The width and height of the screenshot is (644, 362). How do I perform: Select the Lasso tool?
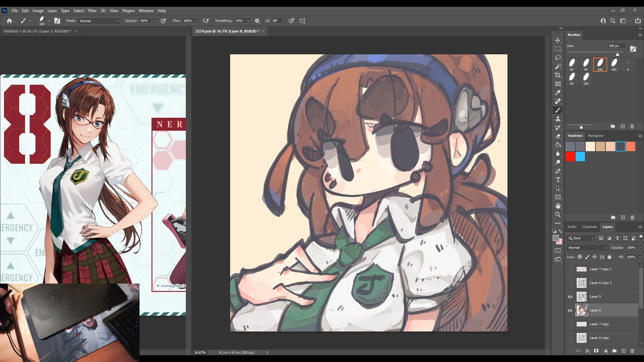(x=558, y=58)
